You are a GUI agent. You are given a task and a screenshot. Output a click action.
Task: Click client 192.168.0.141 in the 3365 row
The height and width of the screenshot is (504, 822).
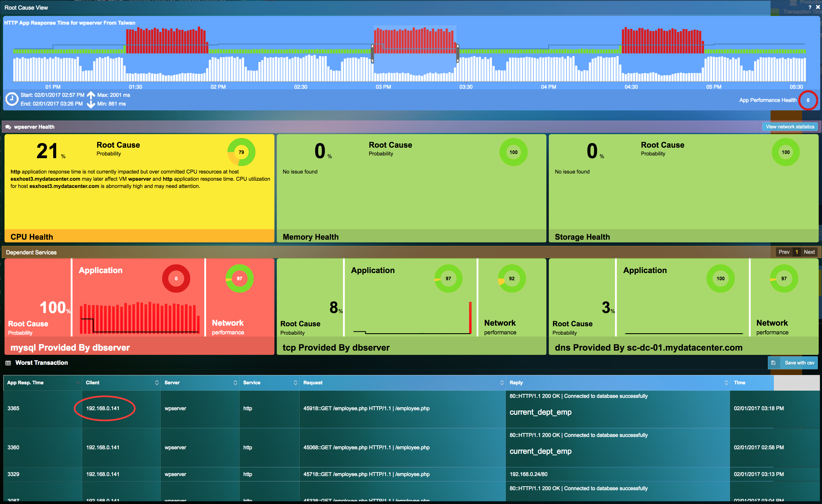pyautogui.click(x=103, y=408)
